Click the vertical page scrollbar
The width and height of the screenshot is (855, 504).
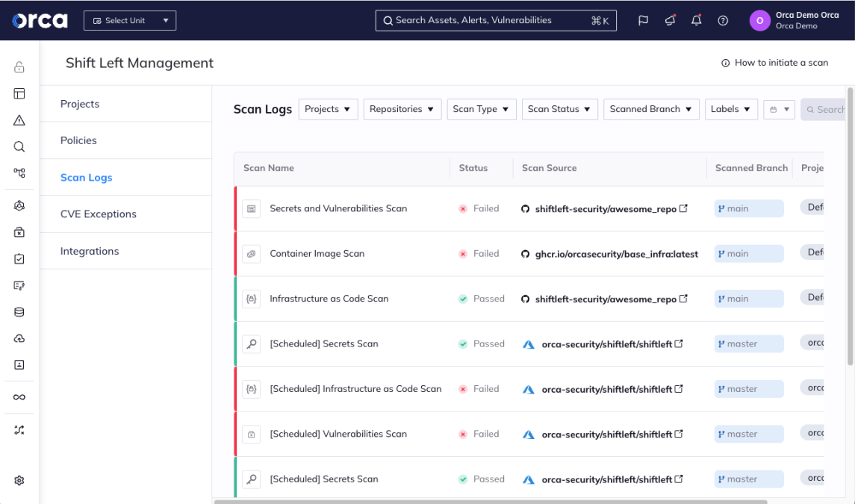tap(850, 225)
